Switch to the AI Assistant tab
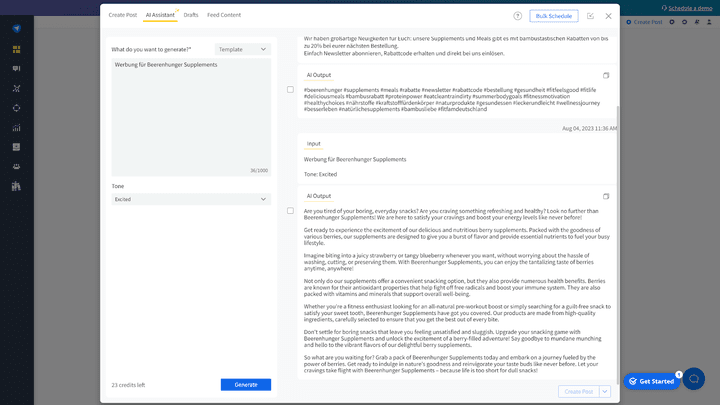 click(160, 15)
